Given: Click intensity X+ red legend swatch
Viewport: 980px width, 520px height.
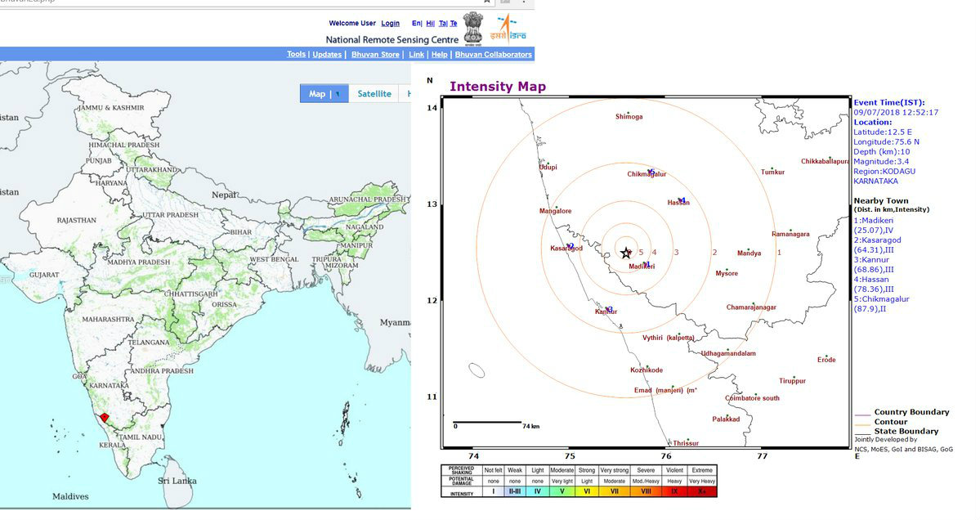Looking at the screenshot, I should 702,492.
